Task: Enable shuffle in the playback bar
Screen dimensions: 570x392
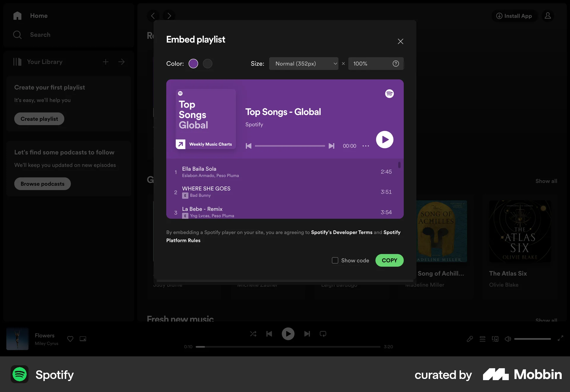Action: click(253, 334)
